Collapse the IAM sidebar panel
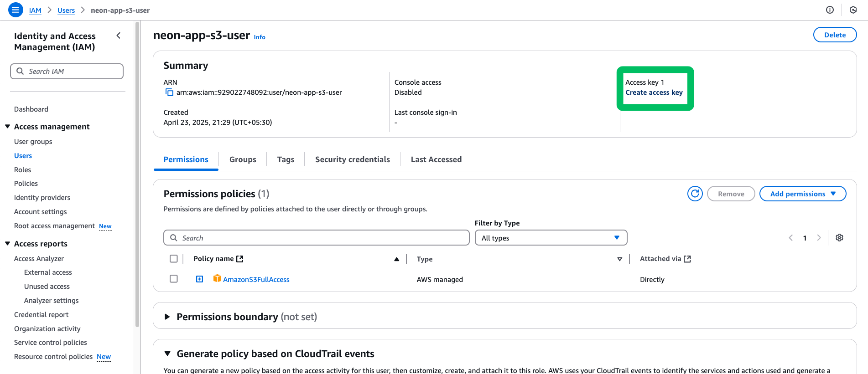 (119, 36)
